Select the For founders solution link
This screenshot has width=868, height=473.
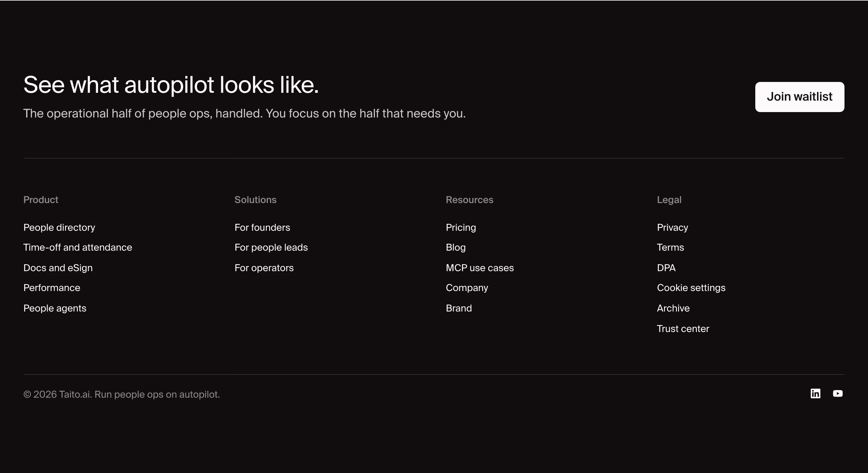262,227
